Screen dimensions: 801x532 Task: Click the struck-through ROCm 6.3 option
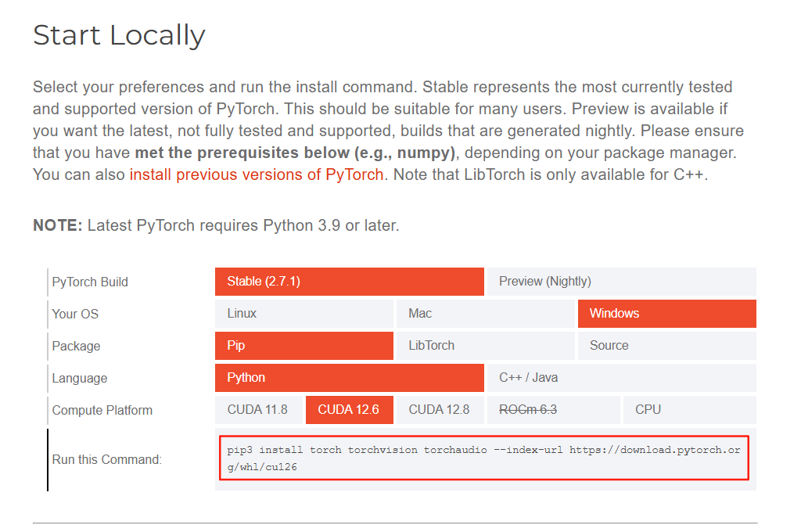coord(553,410)
